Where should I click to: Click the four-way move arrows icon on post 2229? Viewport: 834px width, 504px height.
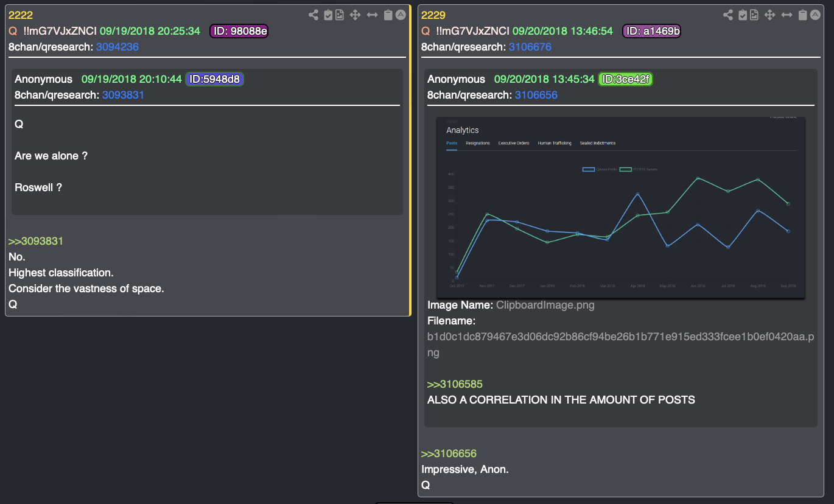(x=769, y=15)
